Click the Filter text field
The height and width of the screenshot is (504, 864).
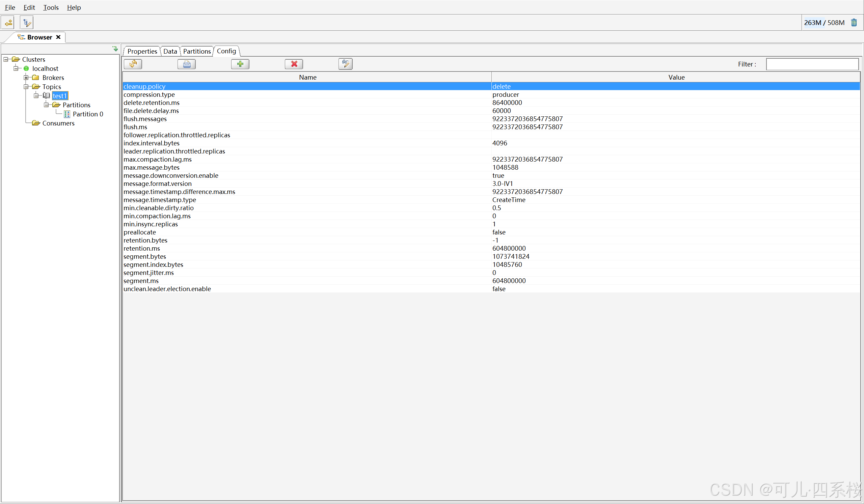pos(812,64)
